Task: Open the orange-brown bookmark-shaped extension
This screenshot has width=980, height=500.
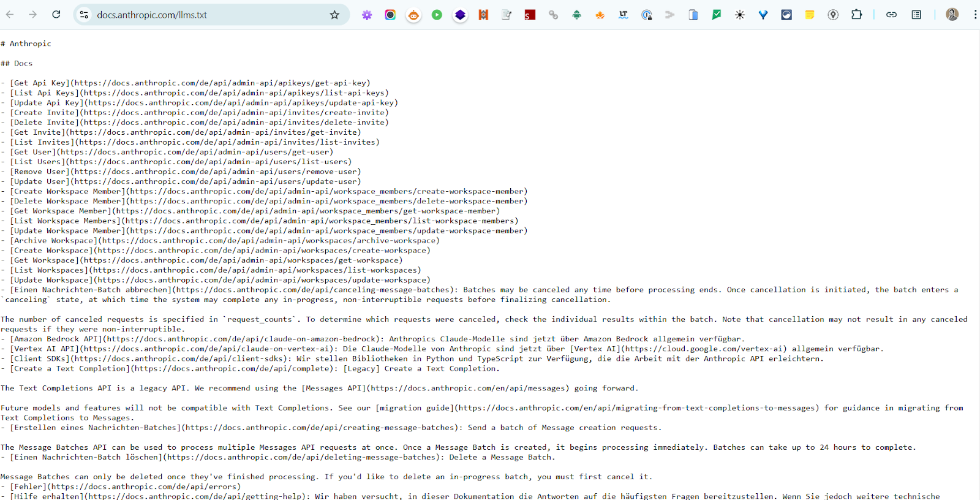Action: coord(483,15)
